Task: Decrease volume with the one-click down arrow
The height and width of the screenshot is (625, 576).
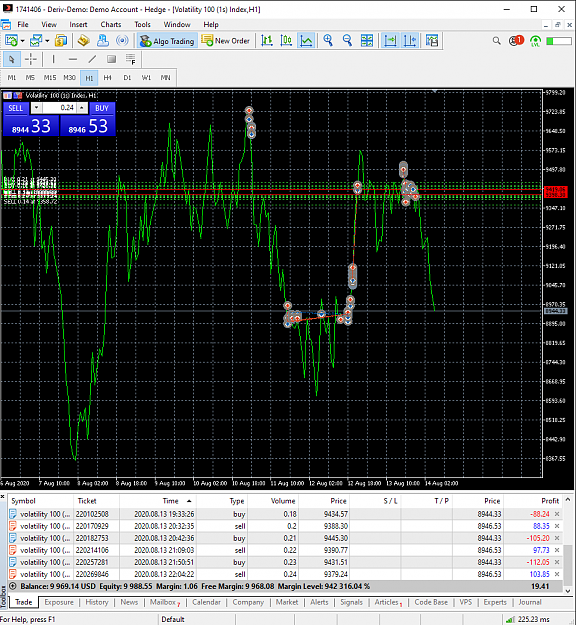Action: pyautogui.click(x=36, y=108)
